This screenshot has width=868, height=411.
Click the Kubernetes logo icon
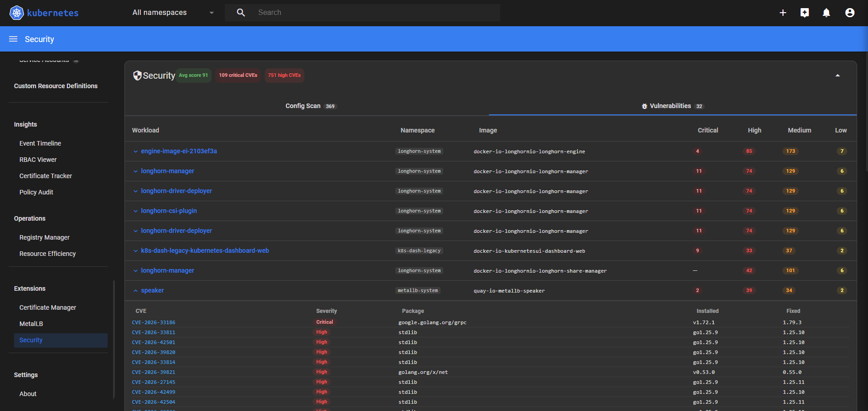click(17, 13)
